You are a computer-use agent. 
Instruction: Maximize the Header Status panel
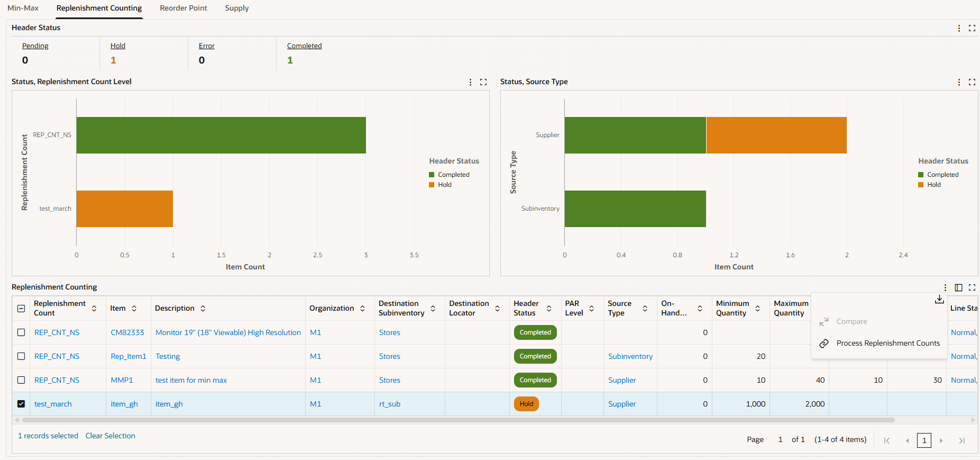pyautogui.click(x=972, y=28)
